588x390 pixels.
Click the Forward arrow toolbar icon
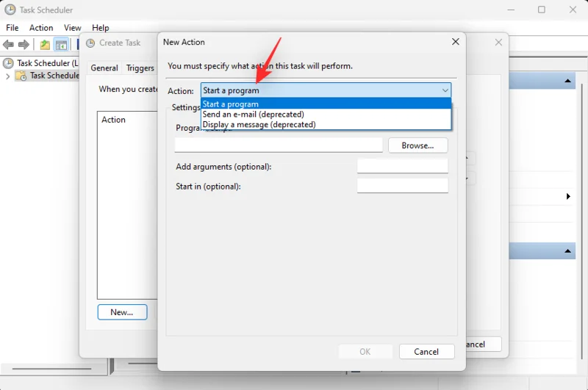click(x=24, y=45)
